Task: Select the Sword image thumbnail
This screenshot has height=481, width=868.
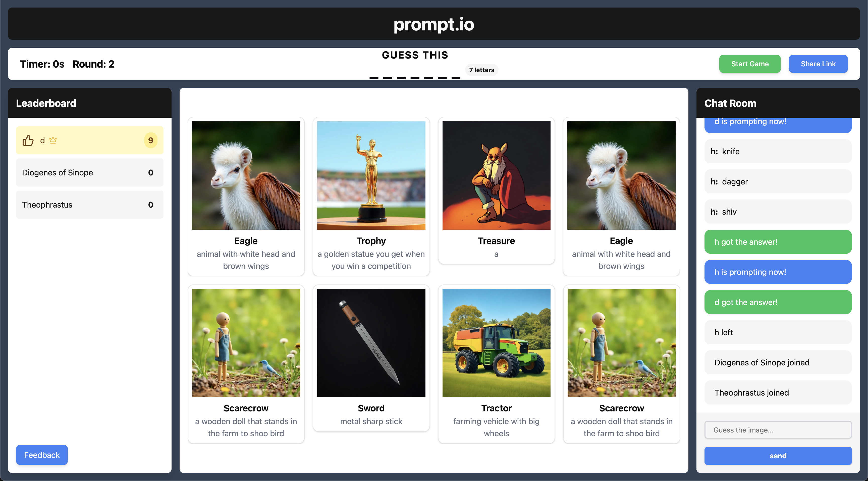Action: click(x=371, y=343)
